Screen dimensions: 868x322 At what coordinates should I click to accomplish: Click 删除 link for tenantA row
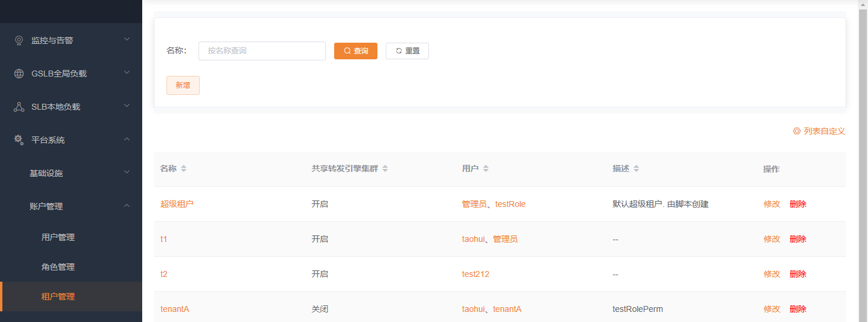[x=797, y=309]
